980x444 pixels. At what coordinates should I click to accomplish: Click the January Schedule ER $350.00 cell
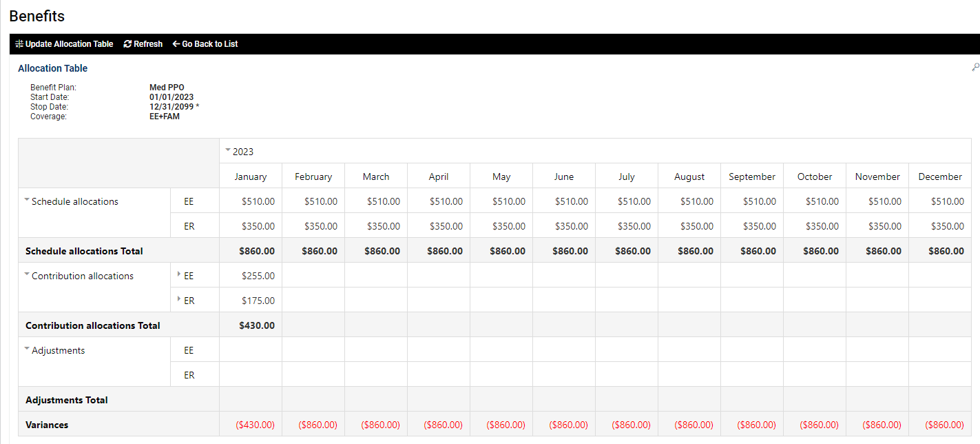(x=251, y=226)
